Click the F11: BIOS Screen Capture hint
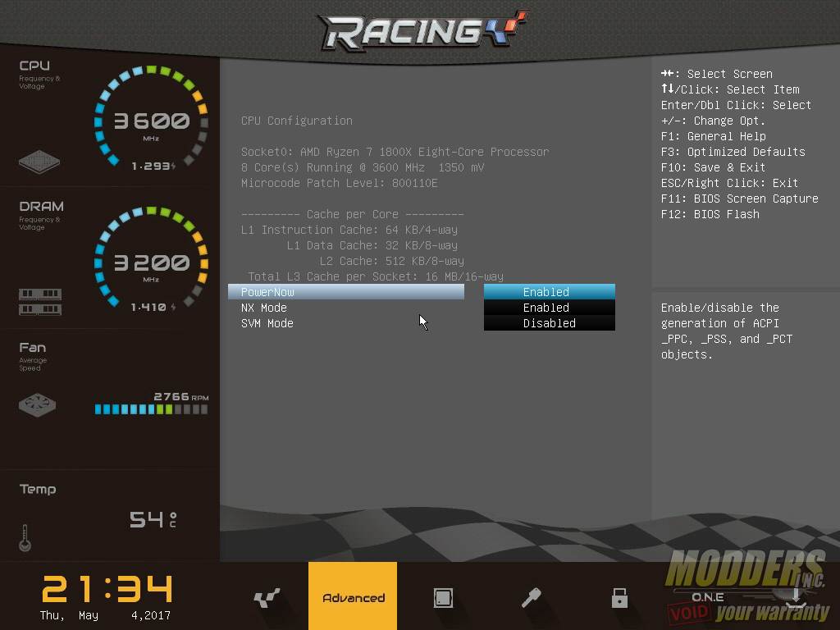The height and width of the screenshot is (630, 840). [739, 199]
